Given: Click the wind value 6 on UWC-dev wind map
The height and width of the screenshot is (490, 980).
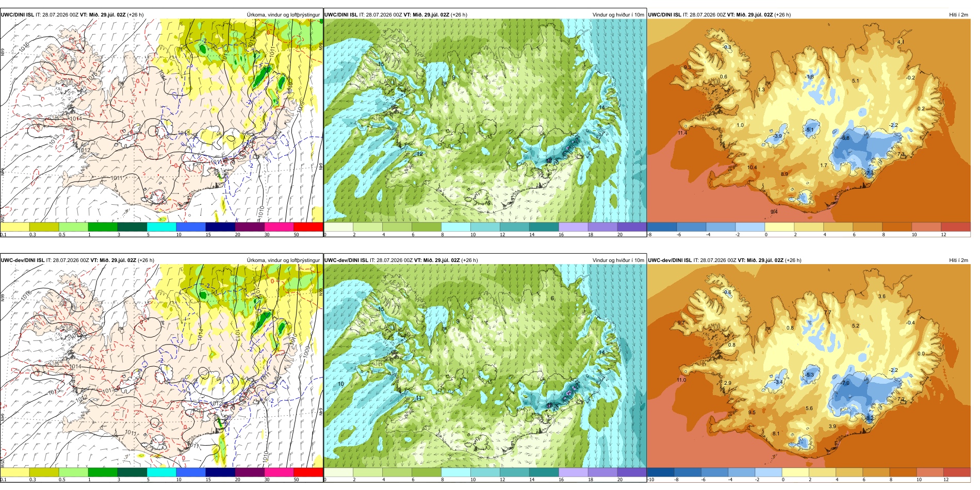Looking at the screenshot, I should [552, 299].
